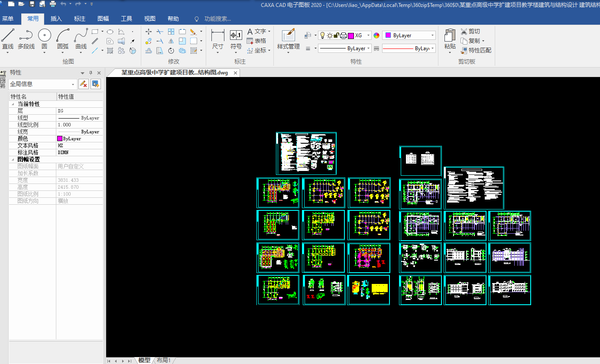Toggle the layer freeze sun icon
600x364 pixels.
(x=330, y=35)
